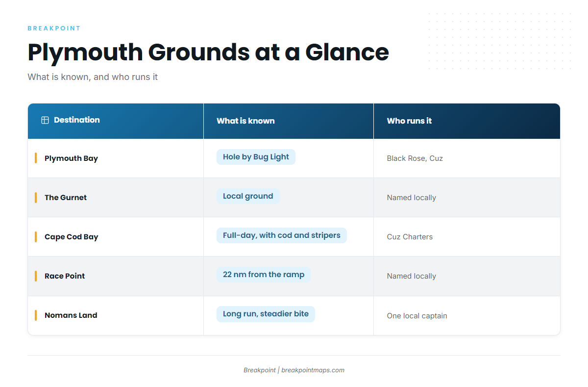588x387 pixels.
Task: Click the Full-day, with cod and stripers tag
Action: pos(282,235)
